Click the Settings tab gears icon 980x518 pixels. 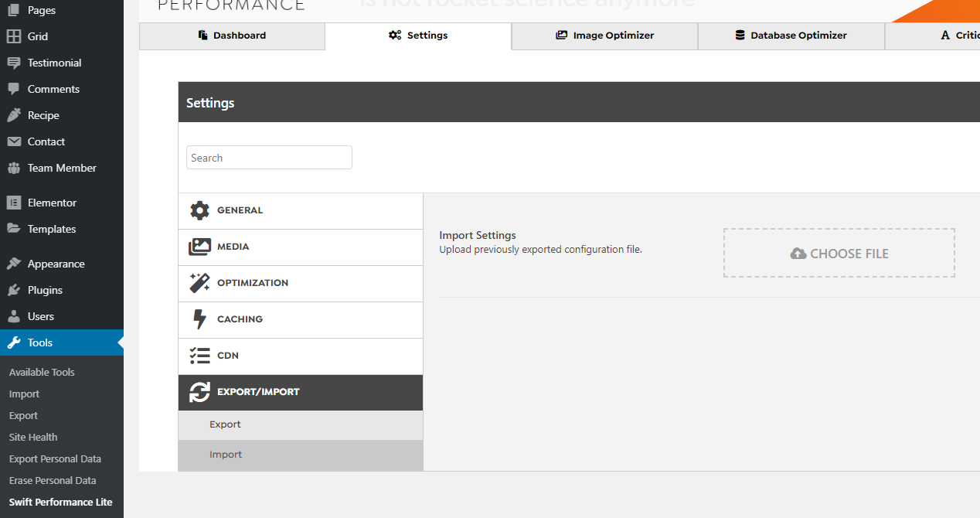(x=395, y=36)
